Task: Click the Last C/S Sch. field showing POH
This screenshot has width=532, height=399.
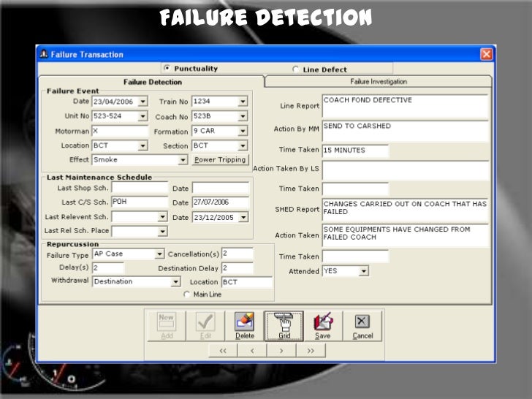Action: click(140, 202)
